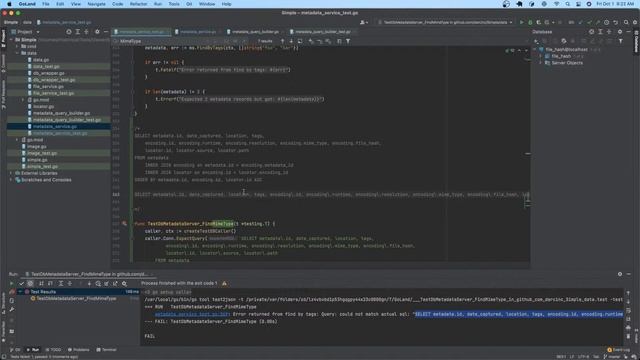Viewport: 640px width, 360px height.
Task: Open the Refactor menu
Action: [138, 4]
